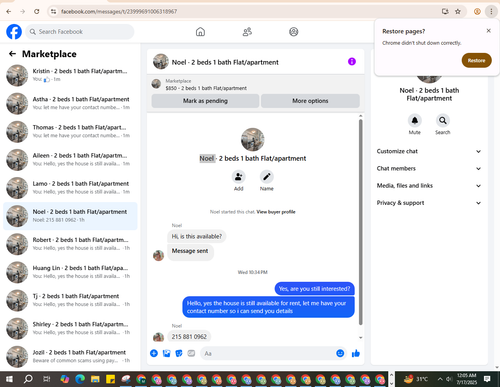Bookmark this page with the star
This screenshot has height=387, width=500.
point(458,11)
